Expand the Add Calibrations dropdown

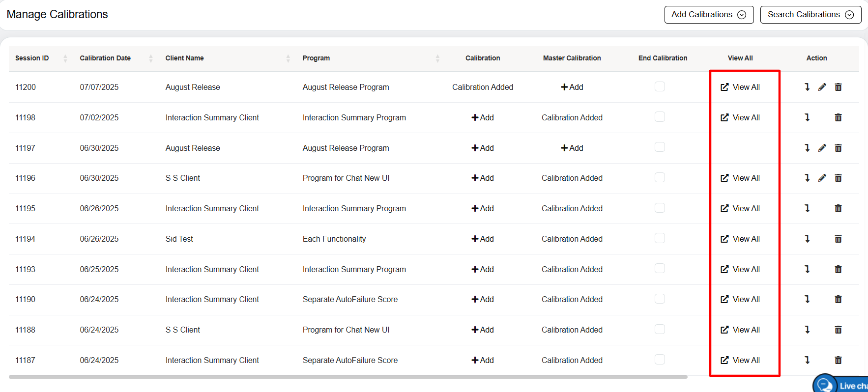pos(709,15)
